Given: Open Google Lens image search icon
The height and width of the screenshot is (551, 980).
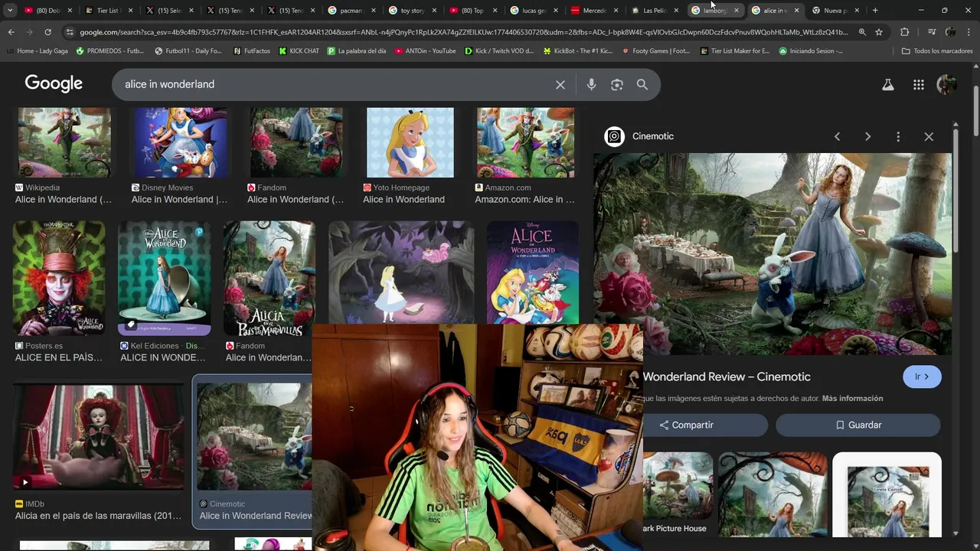Looking at the screenshot, I should pyautogui.click(x=617, y=85).
